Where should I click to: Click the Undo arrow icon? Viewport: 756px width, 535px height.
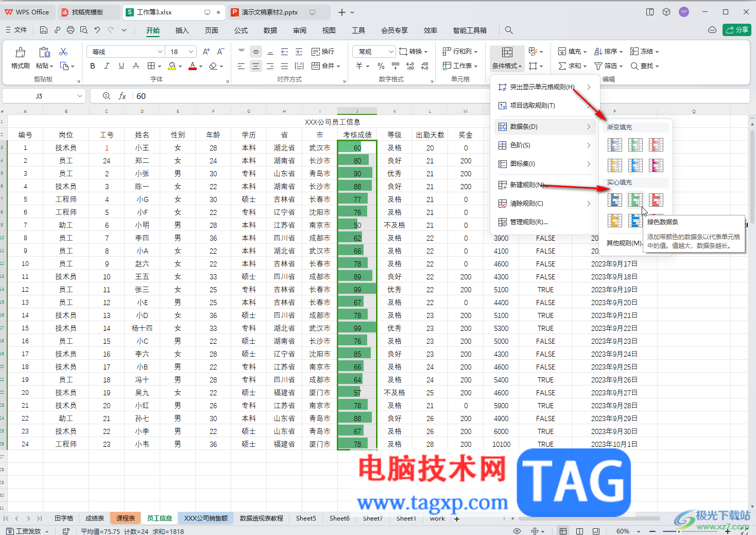pyautogui.click(x=97, y=30)
